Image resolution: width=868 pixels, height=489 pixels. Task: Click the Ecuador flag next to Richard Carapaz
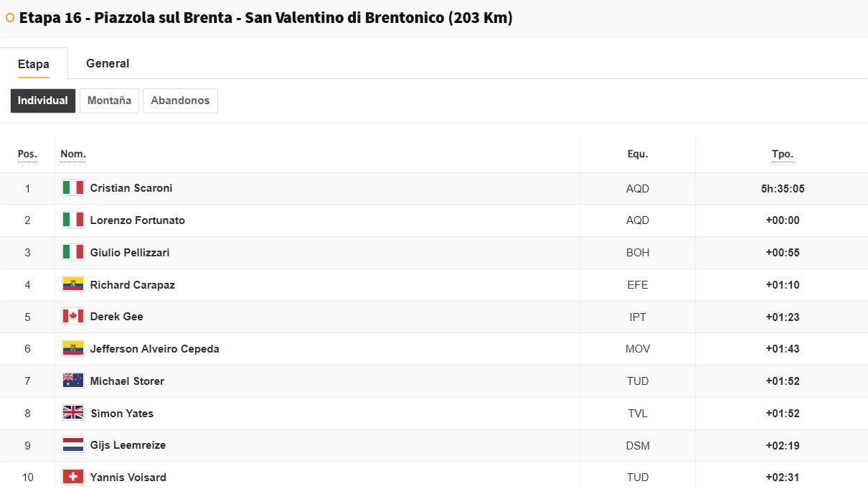pyautogui.click(x=72, y=284)
